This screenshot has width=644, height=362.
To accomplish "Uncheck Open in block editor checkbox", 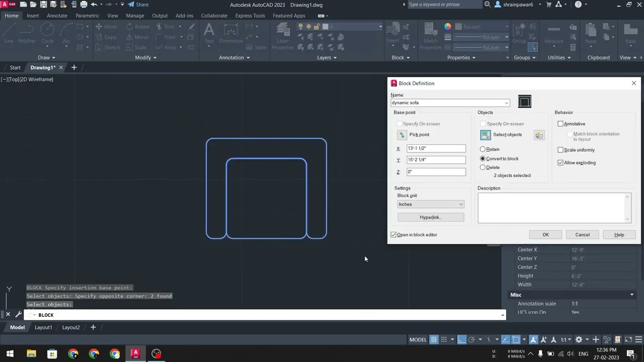I will [x=393, y=235].
